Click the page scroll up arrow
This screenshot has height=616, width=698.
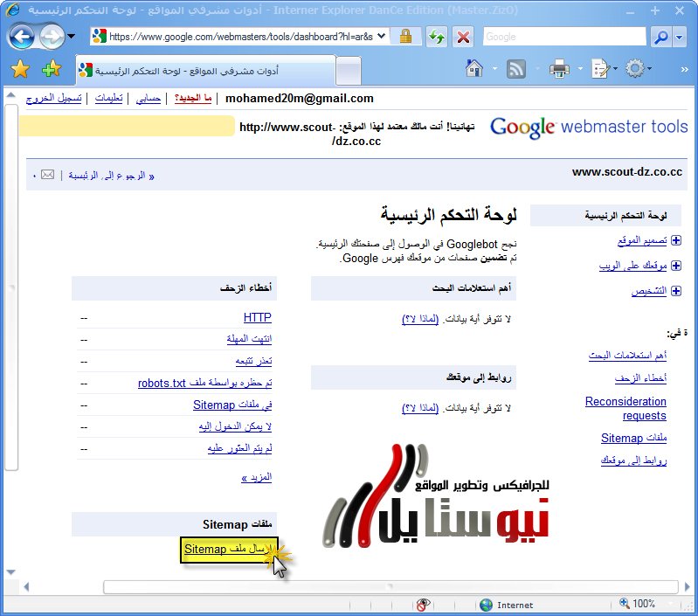point(11,95)
